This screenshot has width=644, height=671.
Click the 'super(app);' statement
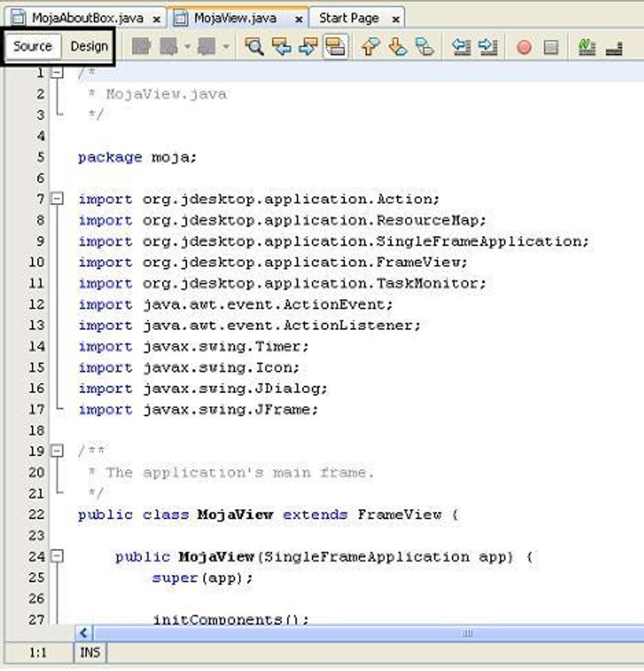tap(202, 577)
